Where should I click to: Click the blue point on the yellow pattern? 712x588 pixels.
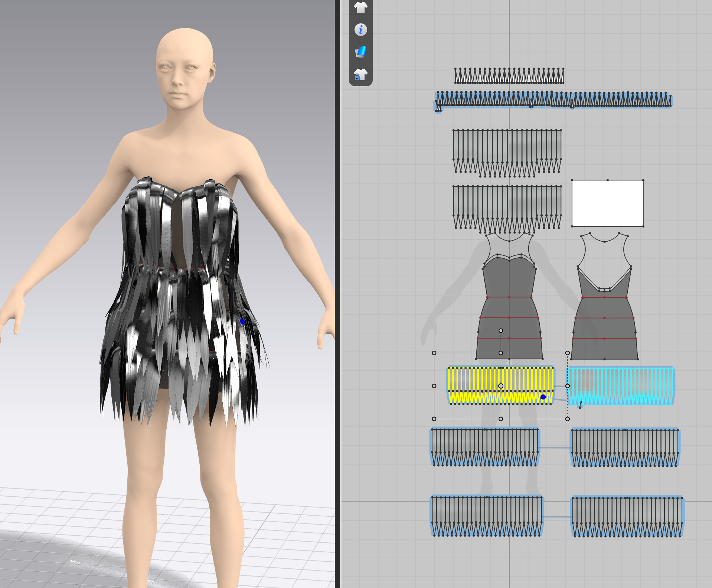(x=543, y=397)
